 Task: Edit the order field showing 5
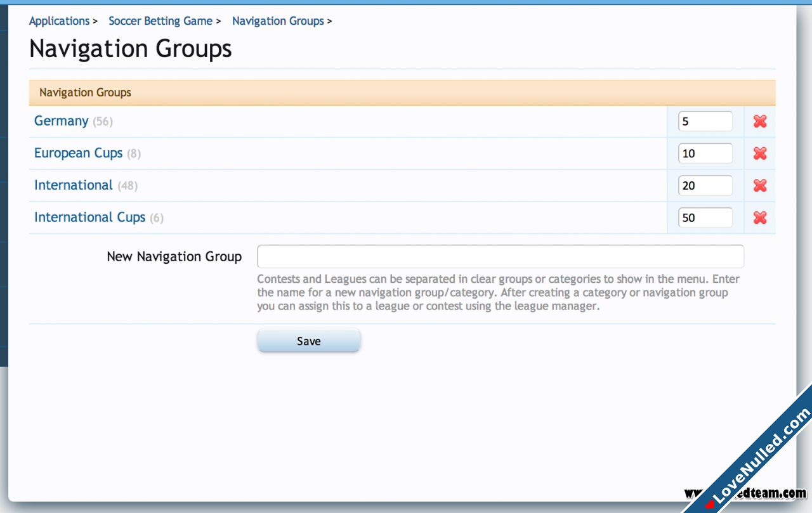[x=705, y=121]
